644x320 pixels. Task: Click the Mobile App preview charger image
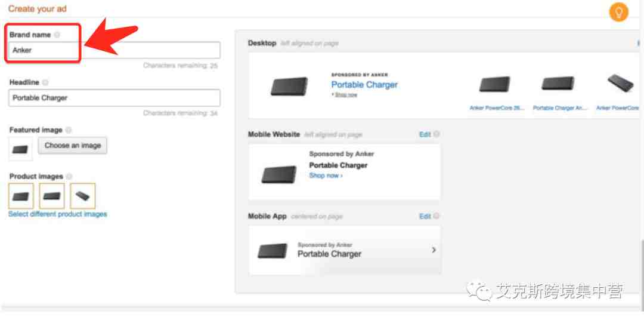(273, 251)
